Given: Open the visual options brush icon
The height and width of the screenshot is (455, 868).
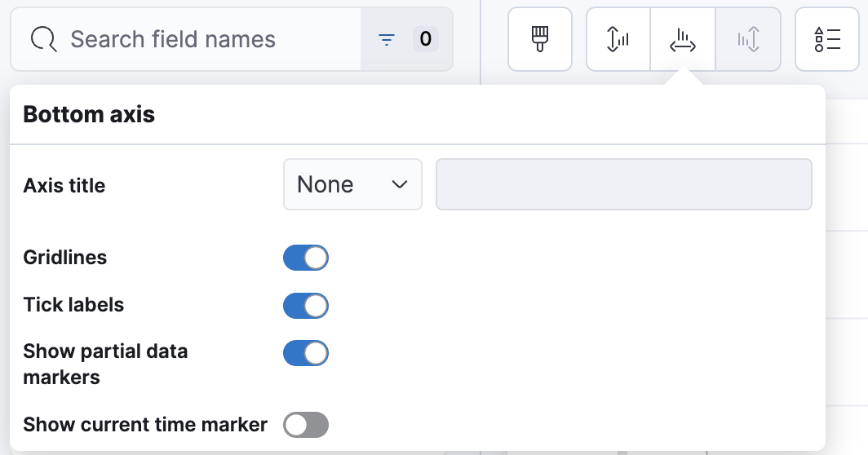Looking at the screenshot, I should tap(539, 39).
